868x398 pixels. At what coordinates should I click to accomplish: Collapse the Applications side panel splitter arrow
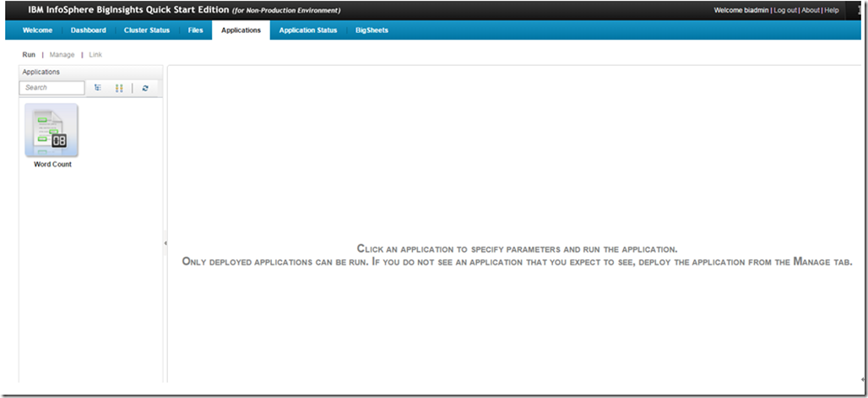click(165, 243)
